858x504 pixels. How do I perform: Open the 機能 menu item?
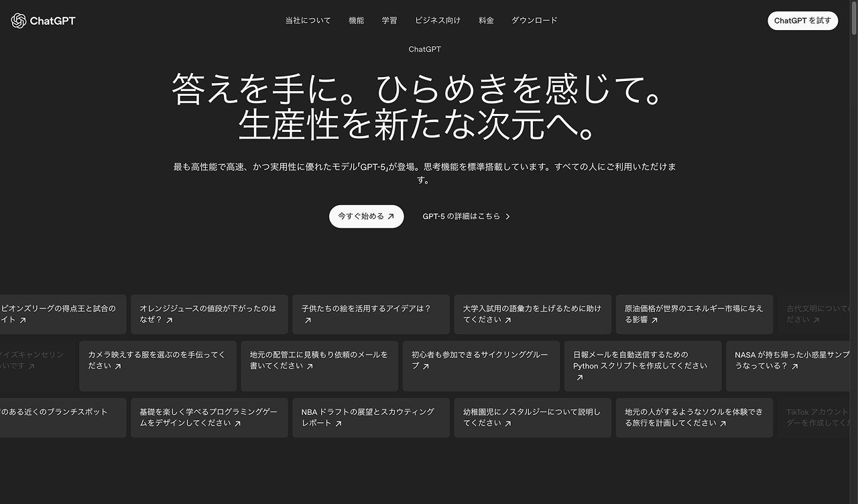tap(357, 21)
